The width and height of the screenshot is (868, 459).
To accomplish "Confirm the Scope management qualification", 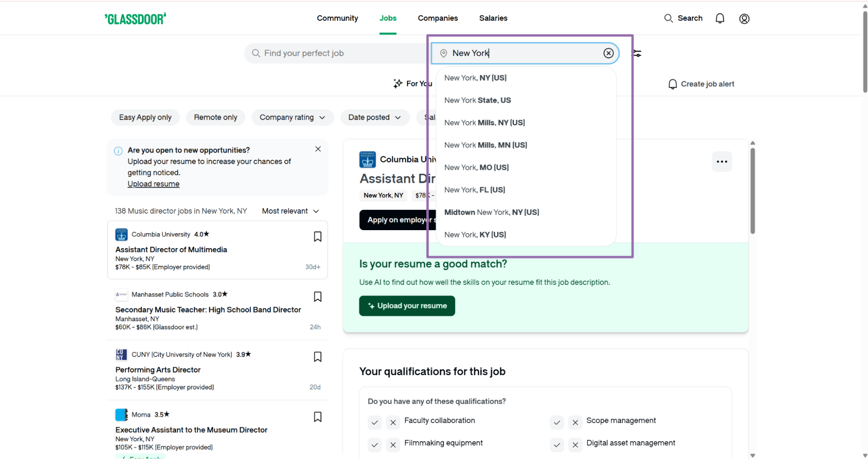I will 557,422.
